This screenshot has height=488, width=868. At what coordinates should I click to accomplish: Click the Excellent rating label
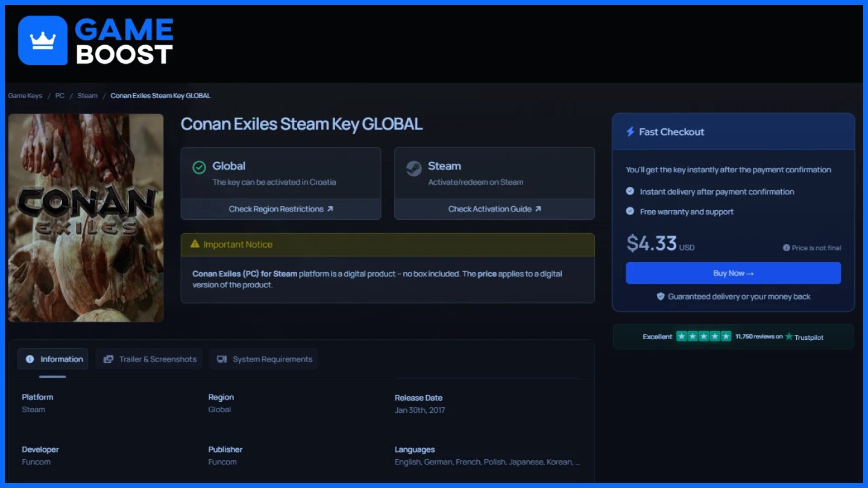point(658,337)
